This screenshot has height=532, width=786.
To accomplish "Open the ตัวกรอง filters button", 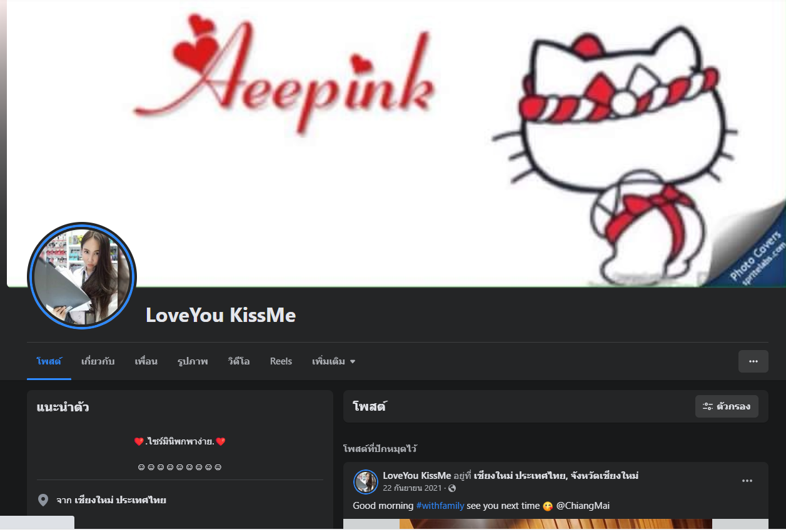I will coord(727,406).
